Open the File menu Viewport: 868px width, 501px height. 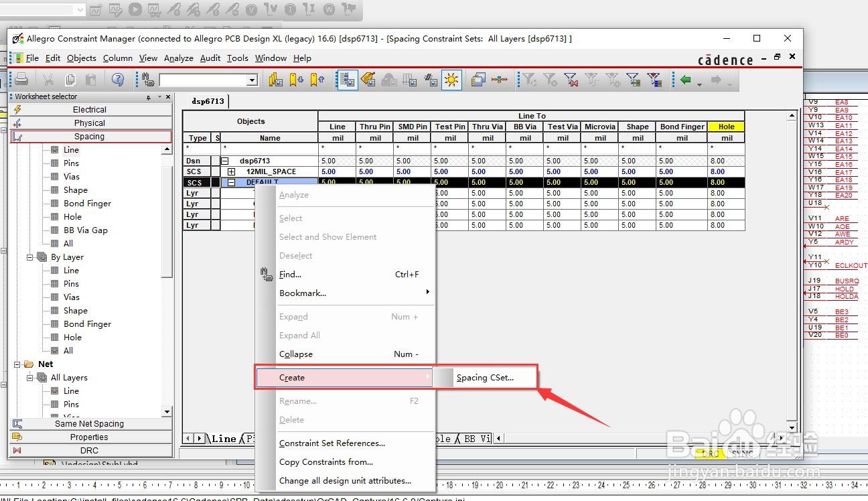32,58
